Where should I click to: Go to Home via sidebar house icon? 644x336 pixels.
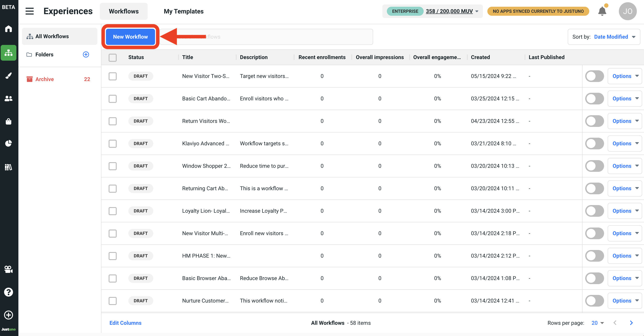pyautogui.click(x=9, y=29)
